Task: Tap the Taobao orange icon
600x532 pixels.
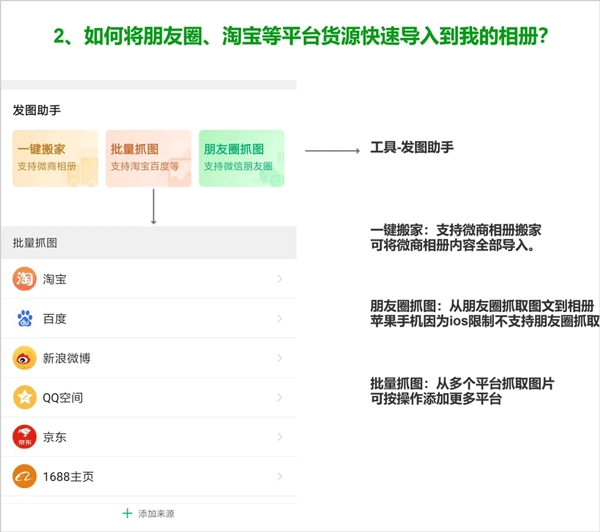Action: click(24, 279)
